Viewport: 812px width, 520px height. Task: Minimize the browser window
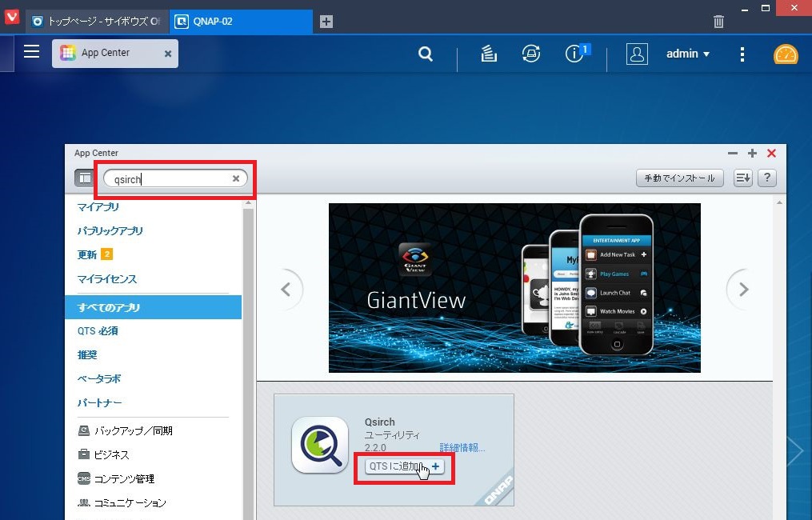pos(745,8)
